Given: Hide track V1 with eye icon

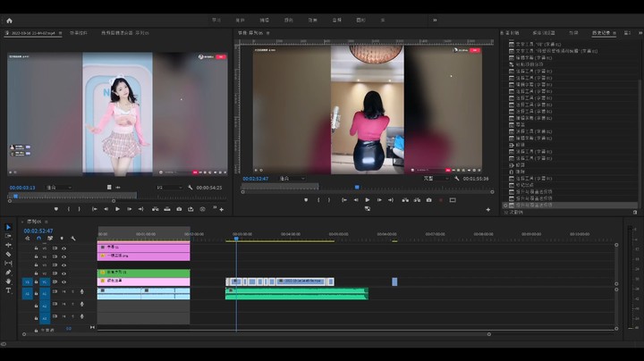Looking at the screenshot, I should tap(64, 281).
